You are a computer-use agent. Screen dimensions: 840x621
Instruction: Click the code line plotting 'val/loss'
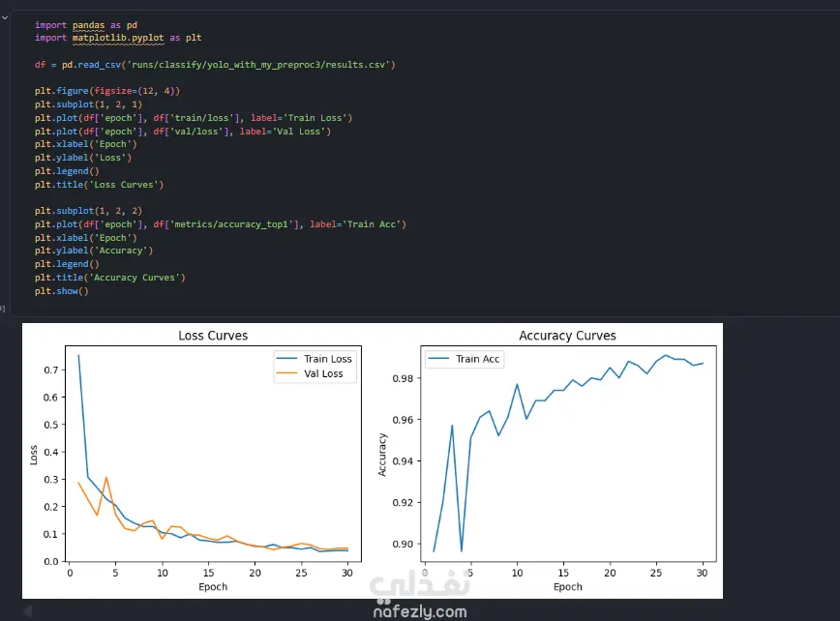[x=183, y=132]
